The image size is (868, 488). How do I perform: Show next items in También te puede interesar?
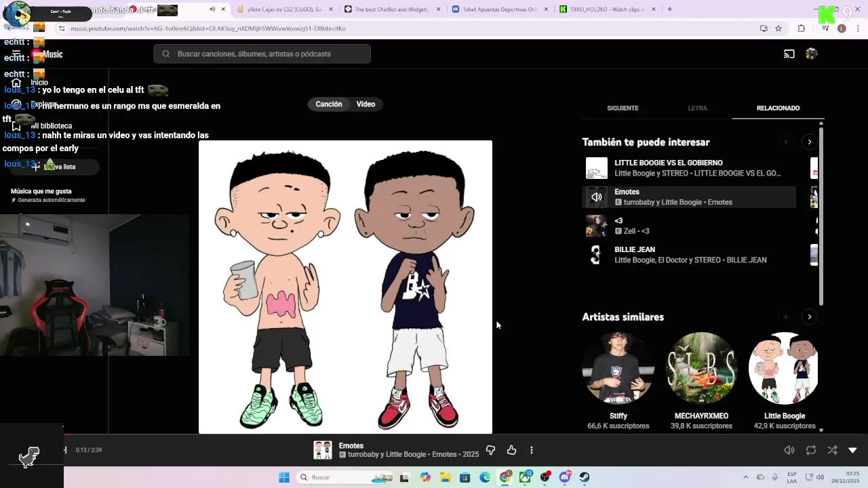(809, 142)
